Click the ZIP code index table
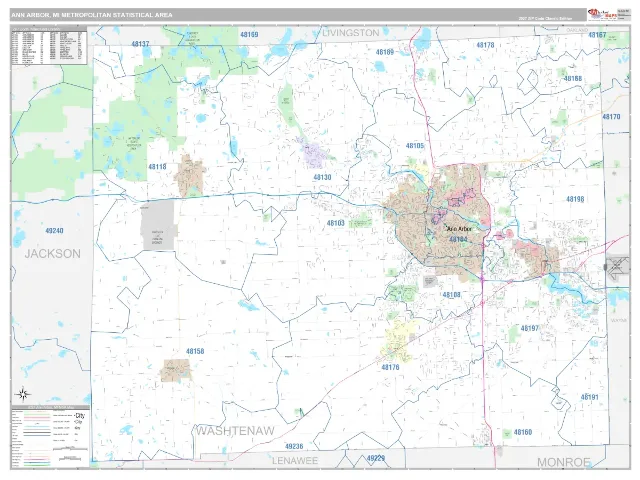The image size is (640, 480). click(x=49, y=45)
